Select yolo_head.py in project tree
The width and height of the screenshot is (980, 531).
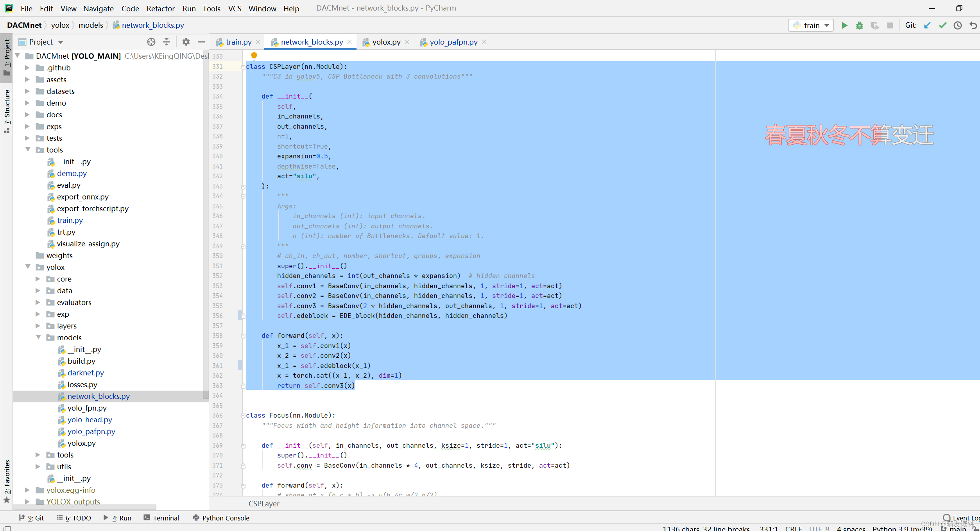point(90,420)
